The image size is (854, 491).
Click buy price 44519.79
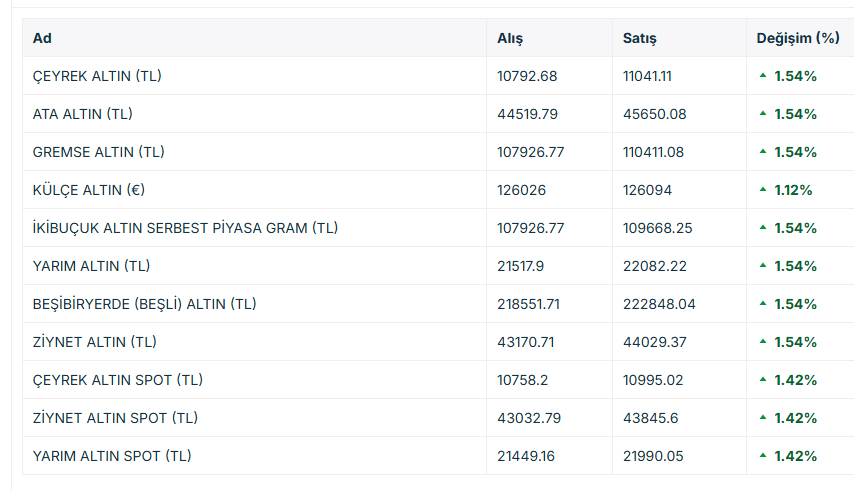[x=527, y=114]
